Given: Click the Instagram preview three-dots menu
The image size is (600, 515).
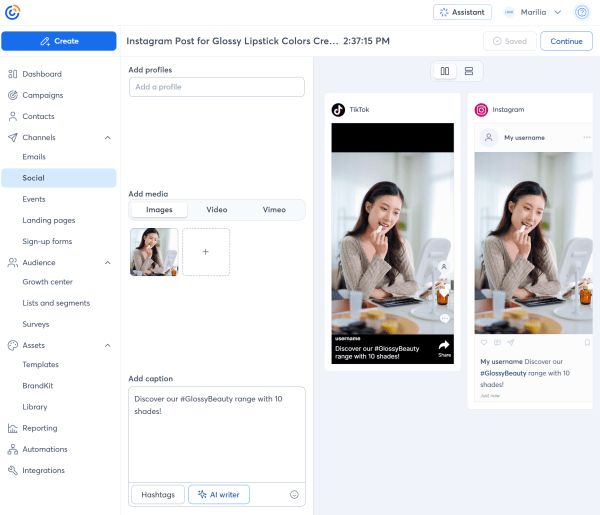Looking at the screenshot, I should point(587,137).
